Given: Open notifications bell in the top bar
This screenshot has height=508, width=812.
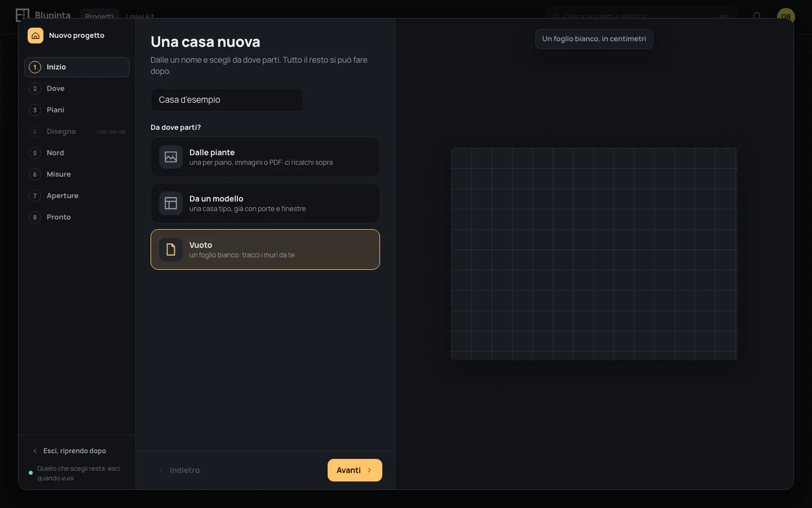Looking at the screenshot, I should (x=757, y=16).
